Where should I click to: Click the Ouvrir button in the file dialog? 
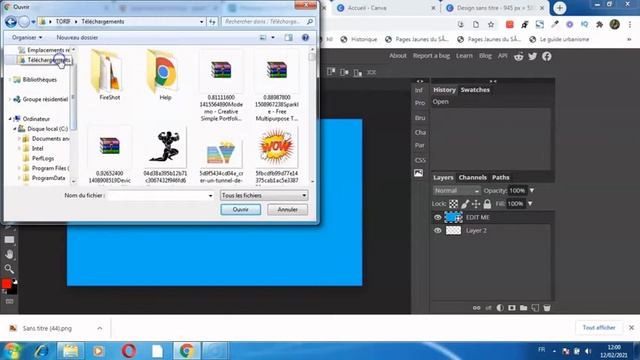pyautogui.click(x=240, y=209)
